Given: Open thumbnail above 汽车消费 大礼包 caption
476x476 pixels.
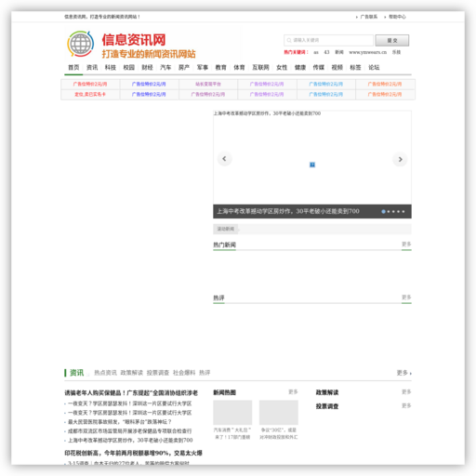Looking at the screenshot, I should 232,413.
